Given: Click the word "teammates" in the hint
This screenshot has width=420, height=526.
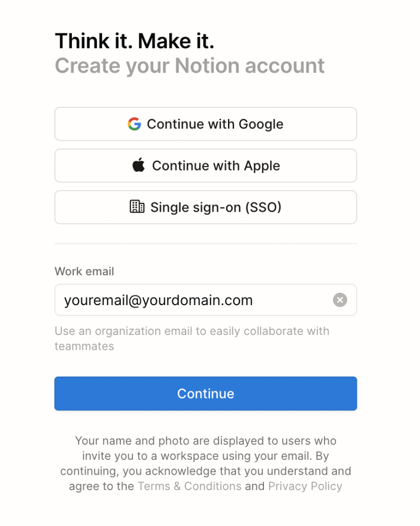Looking at the screenshot, I should point(84,346).
